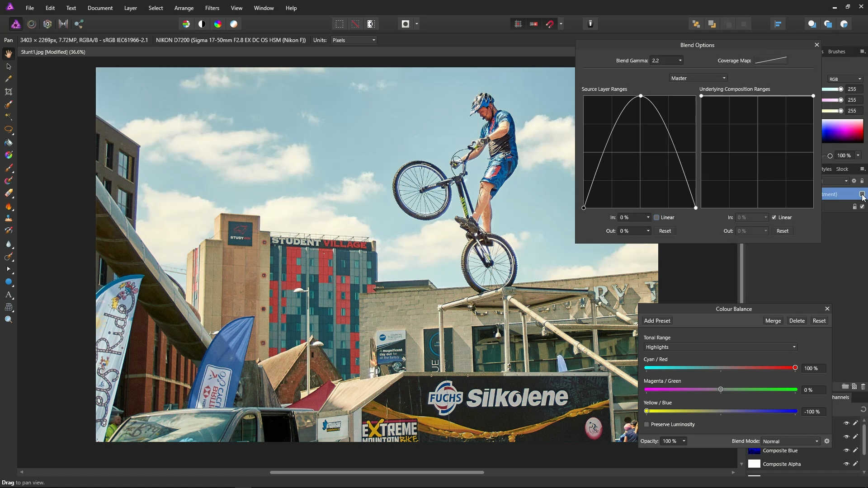Open the Brushes panel tab
This screenshot has width=868, height=488.
coord(836,52)
